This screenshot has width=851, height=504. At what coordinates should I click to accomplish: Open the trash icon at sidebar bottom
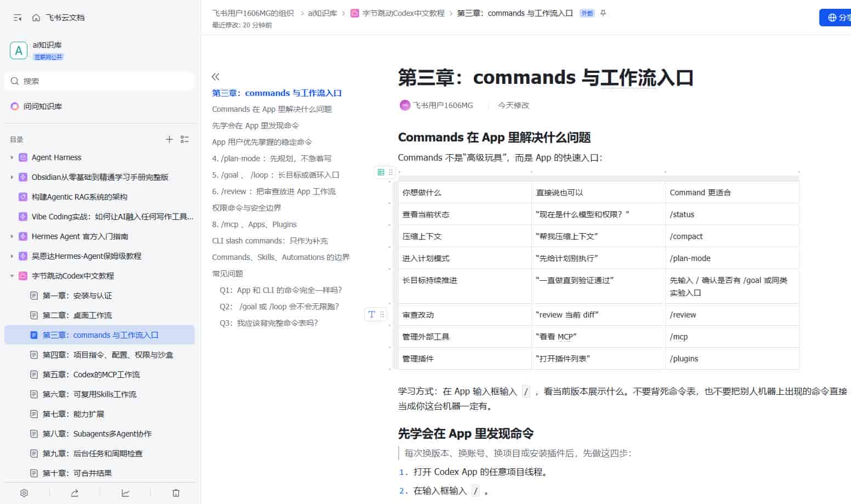pos(176,493)
